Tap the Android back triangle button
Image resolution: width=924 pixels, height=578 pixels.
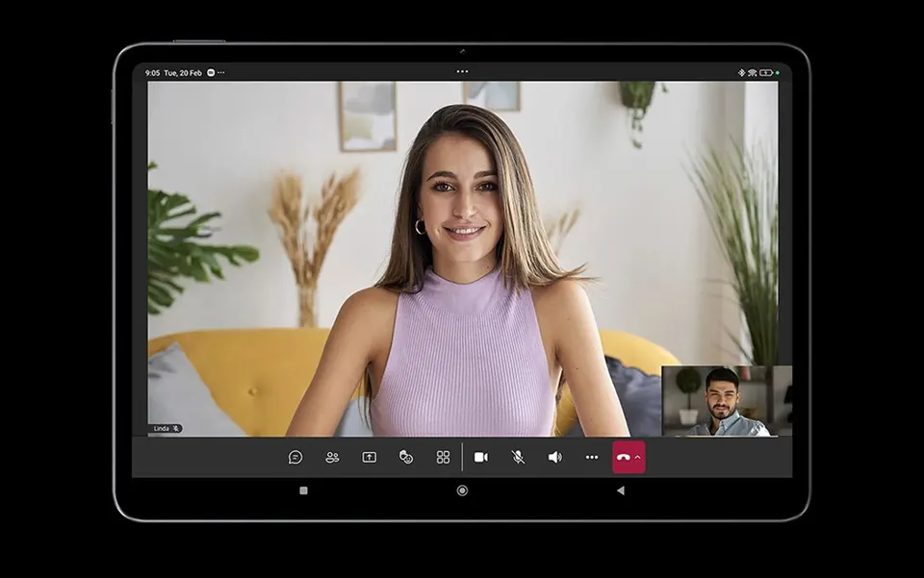[x=621, y=490]
